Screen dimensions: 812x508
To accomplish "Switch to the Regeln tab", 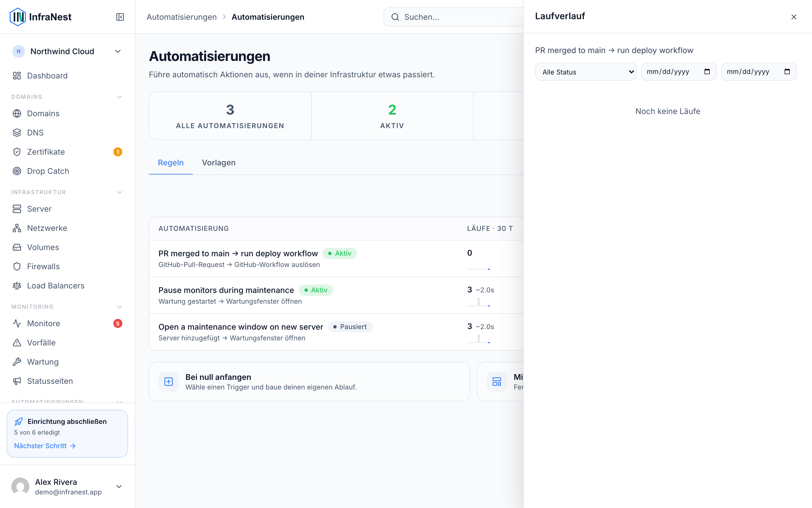I will click(171, 163).
